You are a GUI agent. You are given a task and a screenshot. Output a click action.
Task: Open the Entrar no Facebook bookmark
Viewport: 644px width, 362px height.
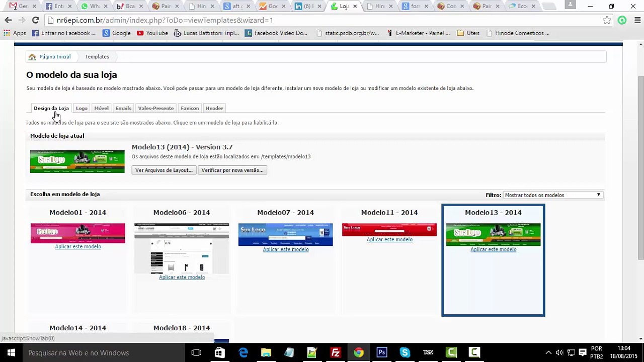coord(64,33)
